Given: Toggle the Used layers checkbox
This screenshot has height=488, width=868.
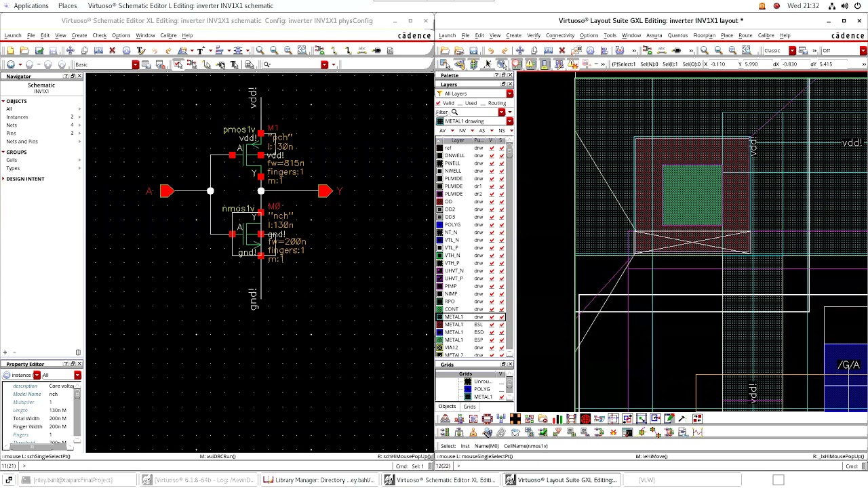Looking at the screenshot, I should (461, 103).
